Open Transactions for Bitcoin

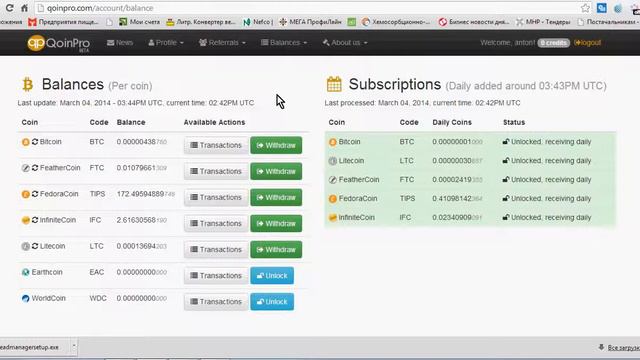pyautogui.click(x=216, y=145)
